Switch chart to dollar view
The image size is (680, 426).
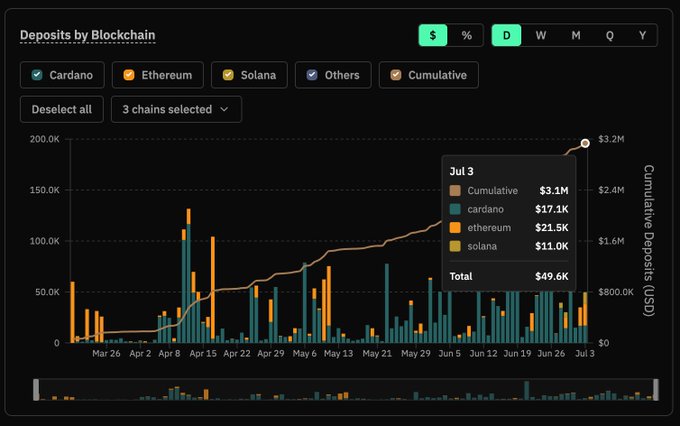(x=433, y=35)
